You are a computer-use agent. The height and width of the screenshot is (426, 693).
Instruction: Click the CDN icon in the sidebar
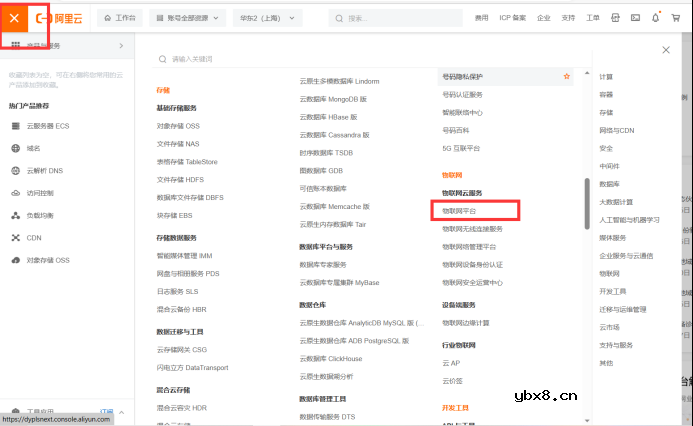coord(15,238)
